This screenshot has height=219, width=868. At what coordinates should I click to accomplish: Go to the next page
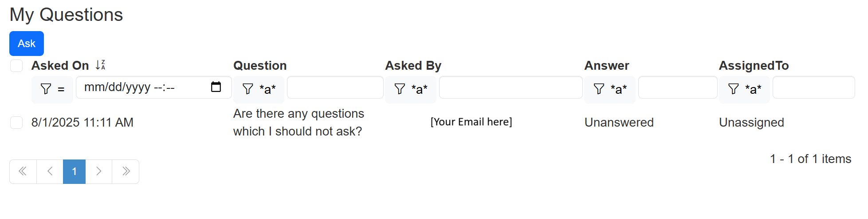99,171
